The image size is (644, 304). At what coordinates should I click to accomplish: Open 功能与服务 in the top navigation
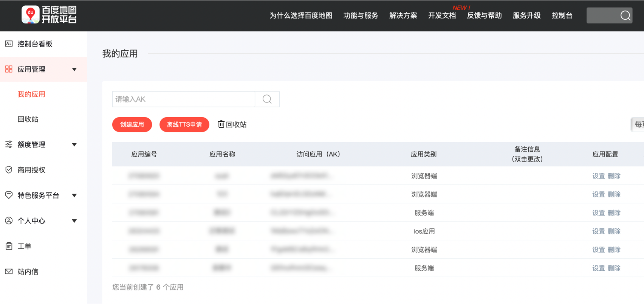[361, 16]
